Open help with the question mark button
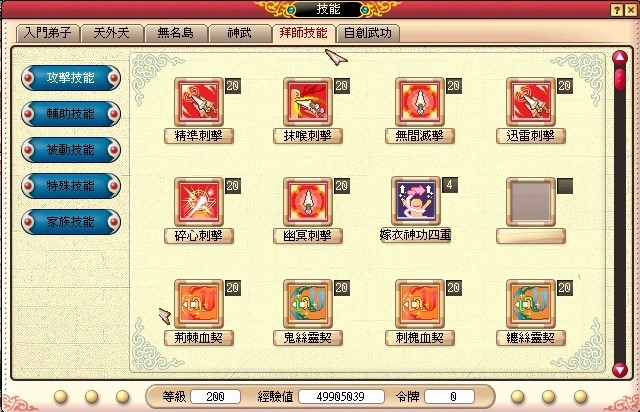This screenshot has width=640, height=412. [x=617, y=10]
